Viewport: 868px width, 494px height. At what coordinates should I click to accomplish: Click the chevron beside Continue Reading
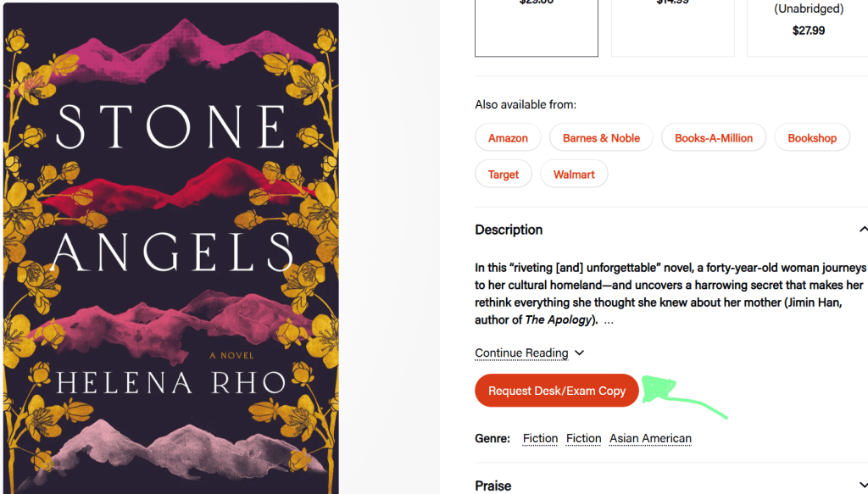[580, 352]
